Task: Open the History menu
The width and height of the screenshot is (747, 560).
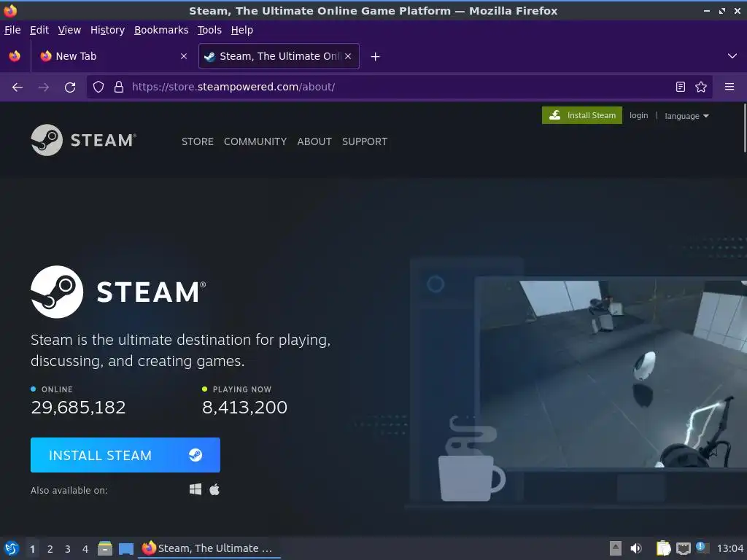Action: [108, 30]
